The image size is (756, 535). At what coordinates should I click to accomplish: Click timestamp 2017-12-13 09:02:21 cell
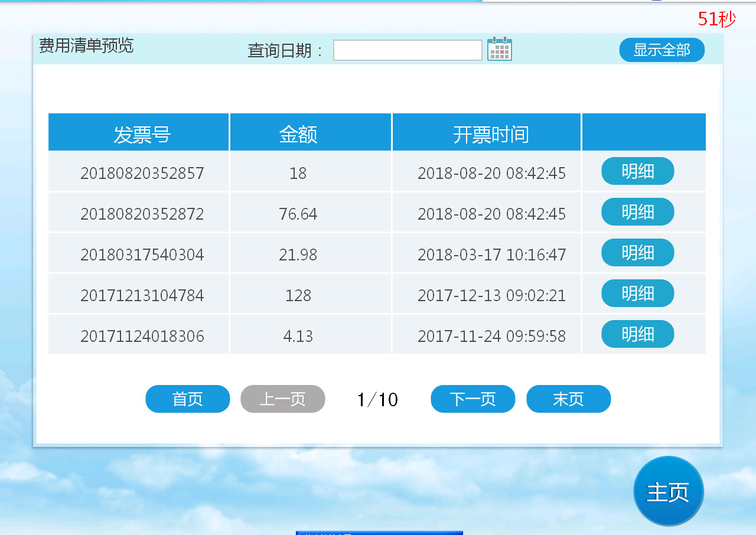click(x=491, y=295)
